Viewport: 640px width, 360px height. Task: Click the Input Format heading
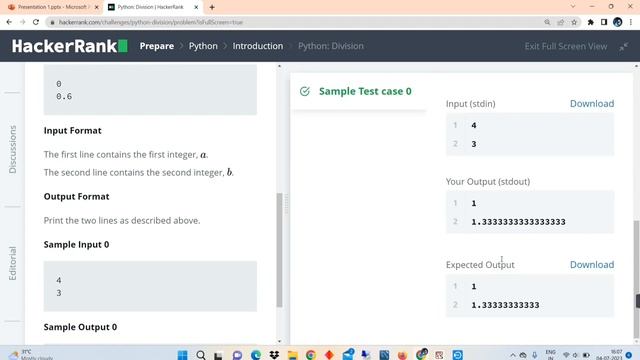tap(73, 131)
